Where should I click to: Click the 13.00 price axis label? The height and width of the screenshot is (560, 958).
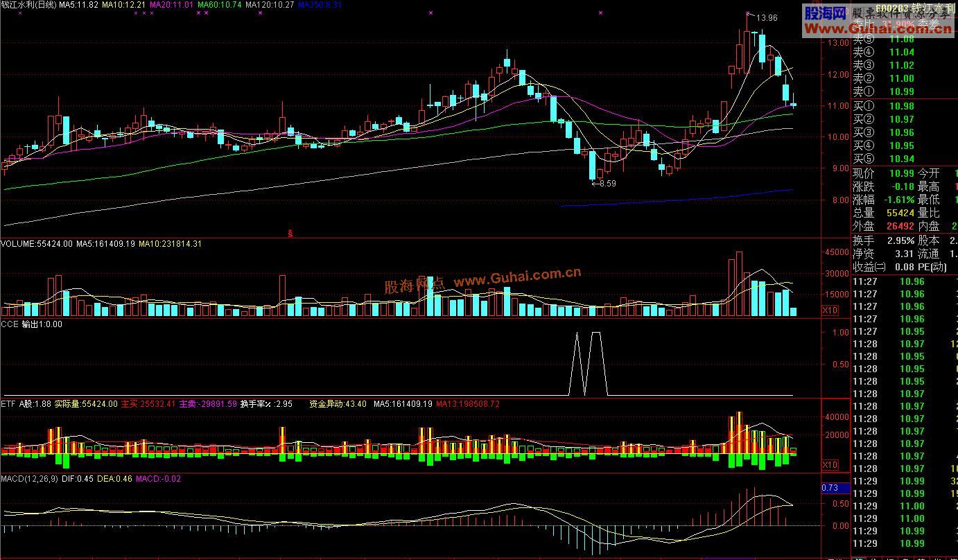[x=839, y=43]
